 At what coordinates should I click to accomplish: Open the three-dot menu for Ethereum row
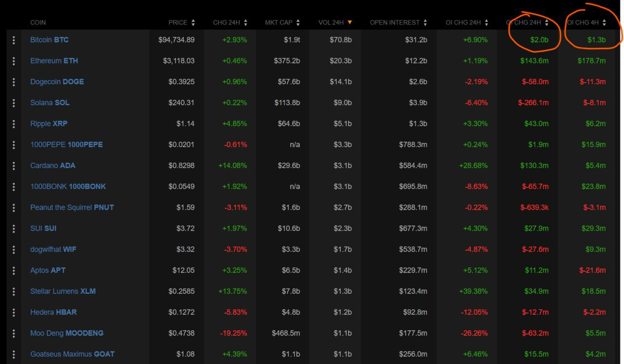[x=14, y=61]
